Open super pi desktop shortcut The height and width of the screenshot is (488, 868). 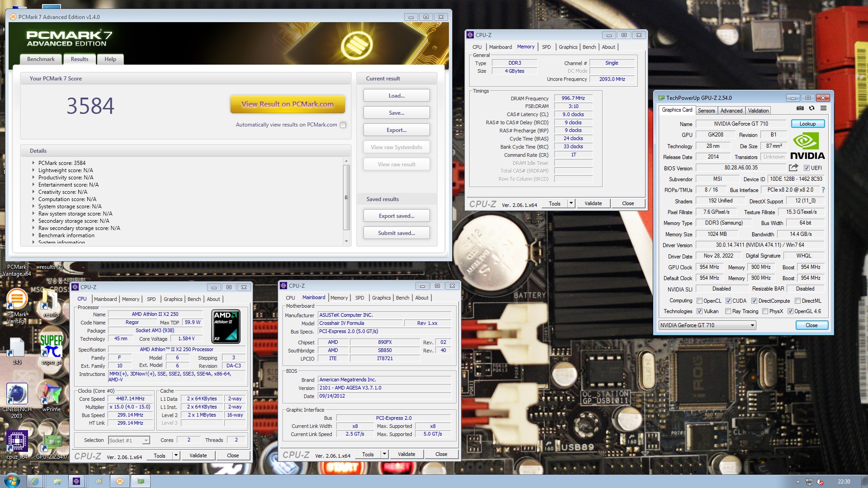[51, 349]
